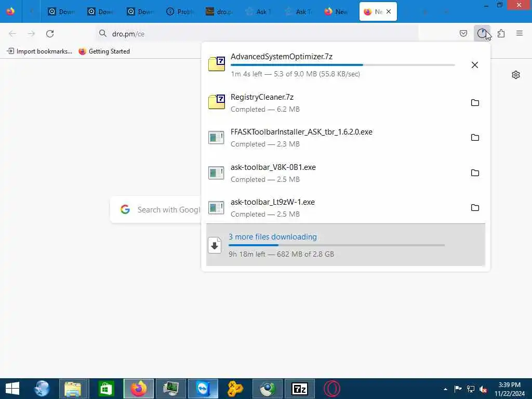Viewport: 532px width, 399px height.
Task: Open the network status tray icon
Action: (x=471, y=389)
